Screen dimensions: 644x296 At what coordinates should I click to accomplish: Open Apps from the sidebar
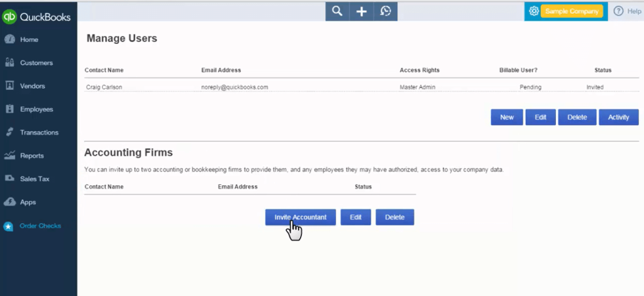point(28,202)
